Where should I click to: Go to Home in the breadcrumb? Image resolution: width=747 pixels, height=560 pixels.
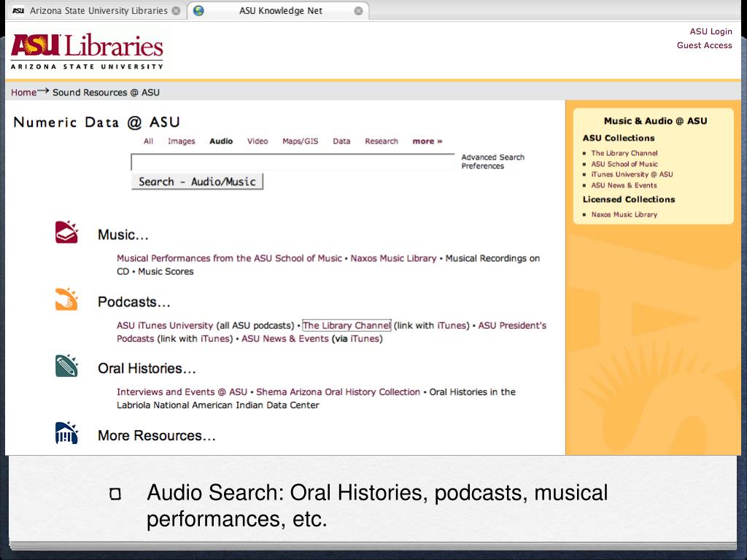23,93
